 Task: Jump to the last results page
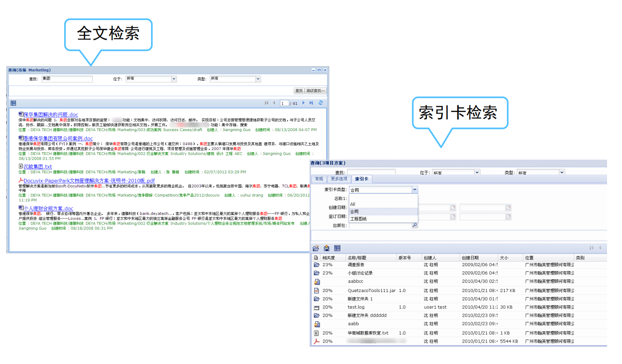[311, 103]
